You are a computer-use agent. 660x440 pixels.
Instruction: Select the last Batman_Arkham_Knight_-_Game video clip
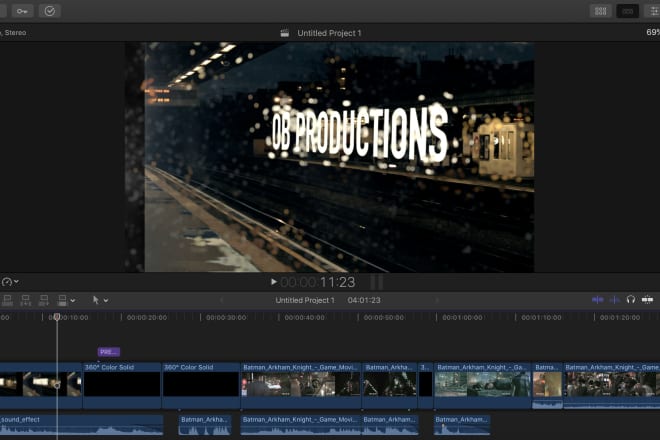coord(612,385)
